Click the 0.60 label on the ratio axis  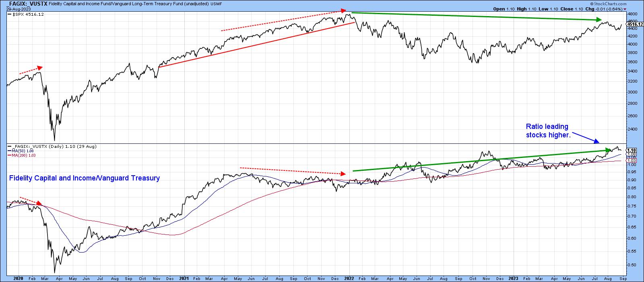(x=631, y=238)
